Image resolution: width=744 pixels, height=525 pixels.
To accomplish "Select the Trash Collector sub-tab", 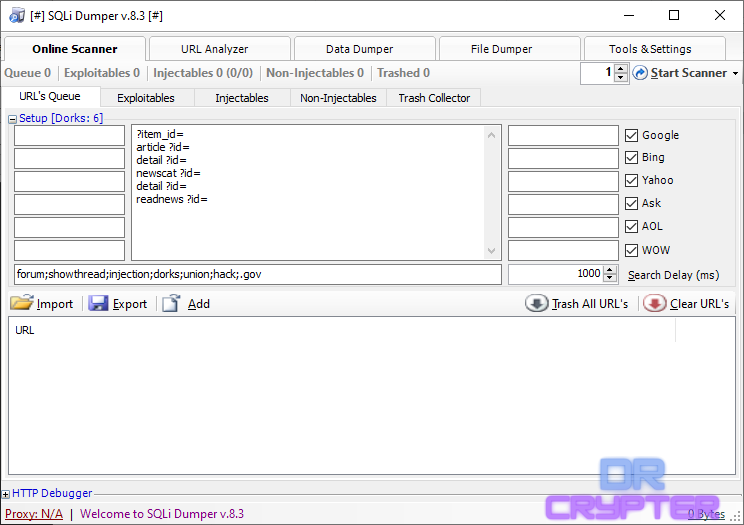I will tap(434, 98).
